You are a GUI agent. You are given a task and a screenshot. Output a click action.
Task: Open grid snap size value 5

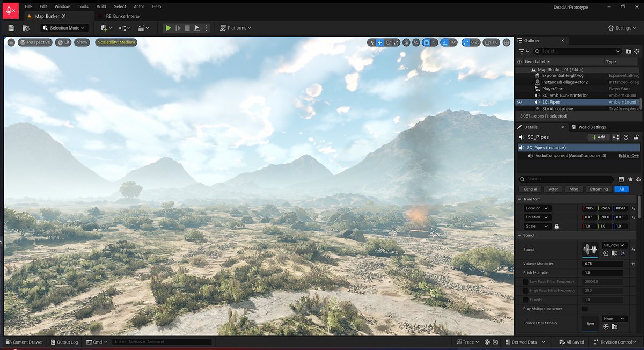(x=434, y=42)
